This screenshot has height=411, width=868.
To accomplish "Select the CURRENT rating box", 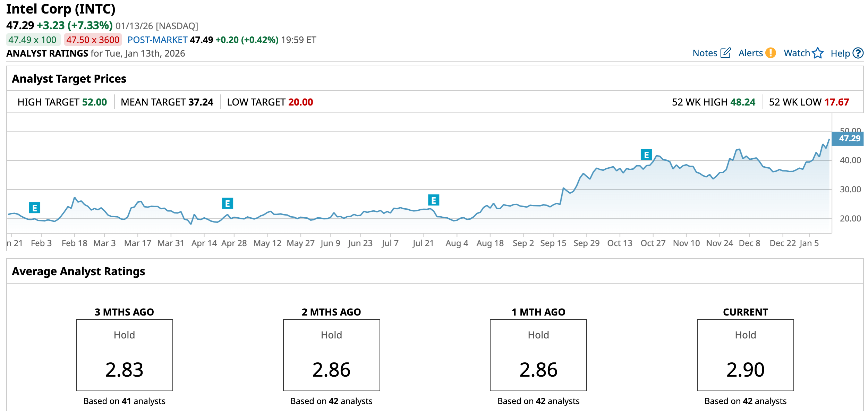I will (745, 355).
